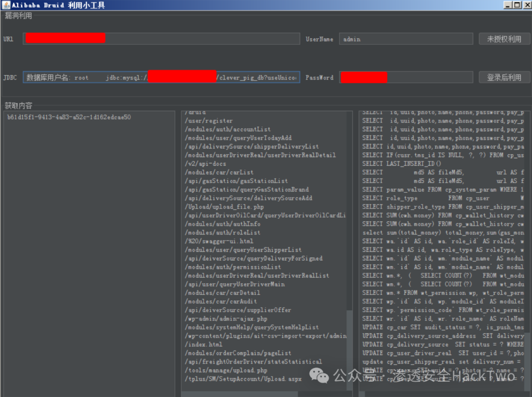Select /modules/auth/permissionList path
This screenshot has height=397, width=532.
click(233, 267)
